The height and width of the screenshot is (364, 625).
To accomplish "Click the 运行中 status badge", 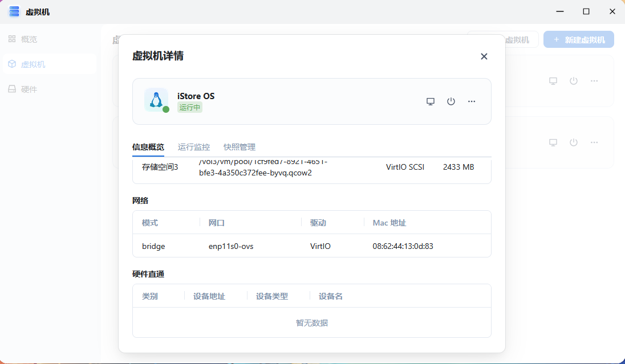I will 190,108.
